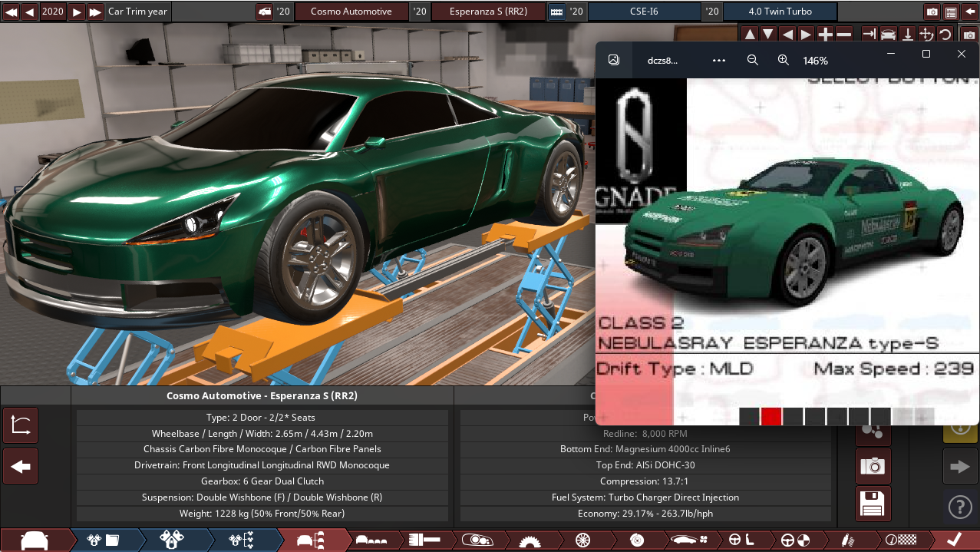Open the seats row body tab
Image resolution: width=980 pixels, height=552 pixels.
371,540
